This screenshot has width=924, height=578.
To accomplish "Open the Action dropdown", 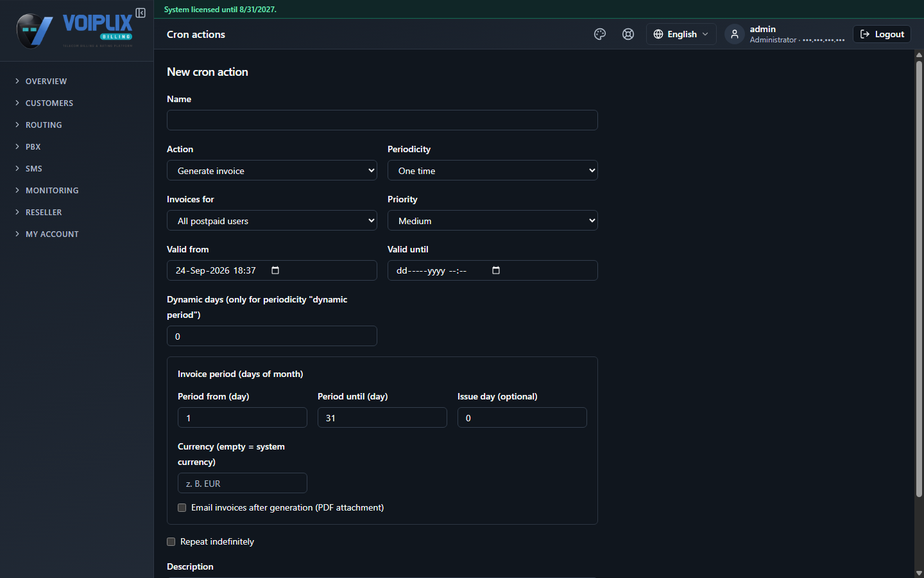I will (272, 170).
